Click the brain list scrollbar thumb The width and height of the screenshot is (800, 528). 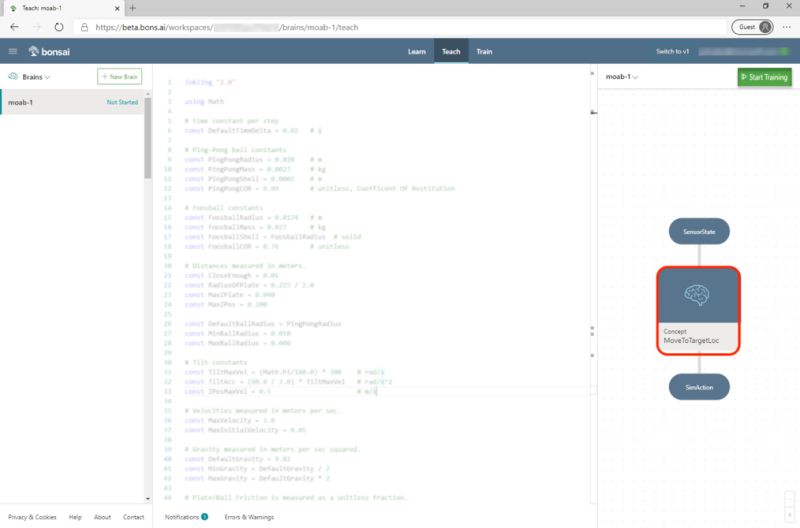[x=148, y=138]
